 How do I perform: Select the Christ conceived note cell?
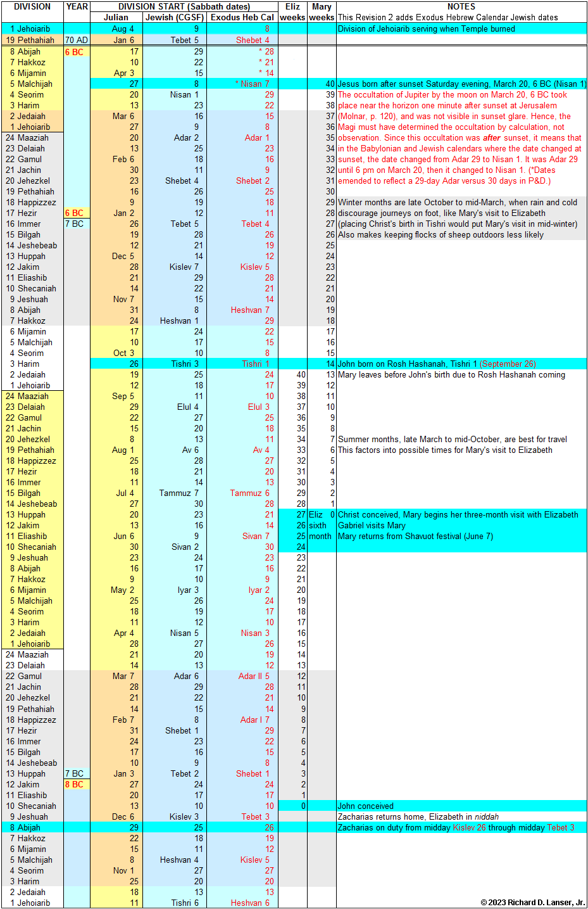point(461,514)
